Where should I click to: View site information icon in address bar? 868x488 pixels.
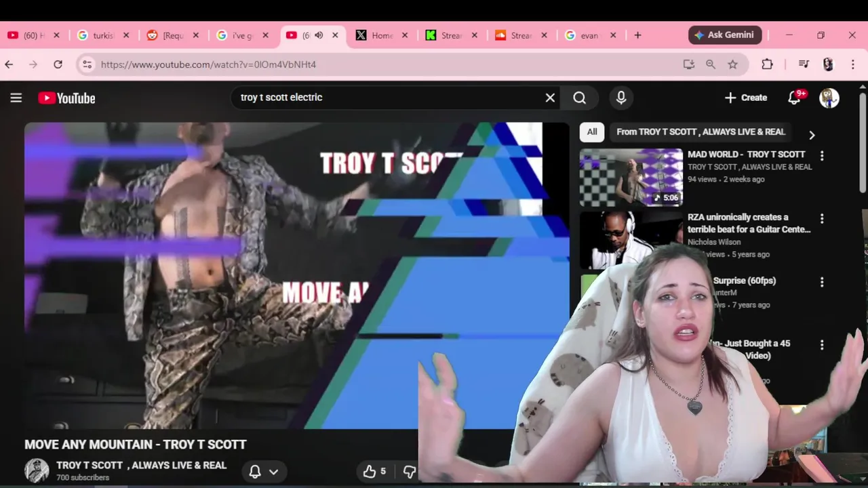pos(86,64)
